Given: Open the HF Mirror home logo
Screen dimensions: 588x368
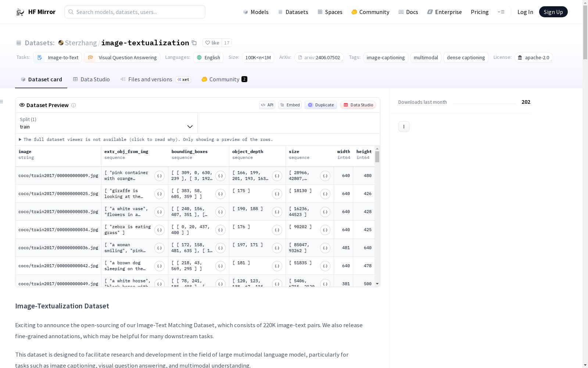Looking at the screenshot, I should tap(36, 12).
